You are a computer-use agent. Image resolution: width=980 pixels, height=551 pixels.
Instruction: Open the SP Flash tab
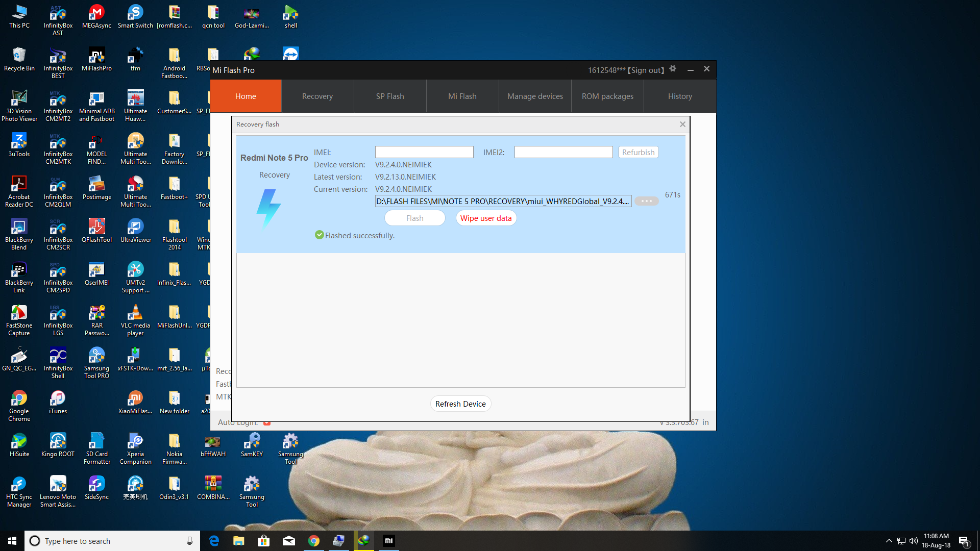[390, 96]
